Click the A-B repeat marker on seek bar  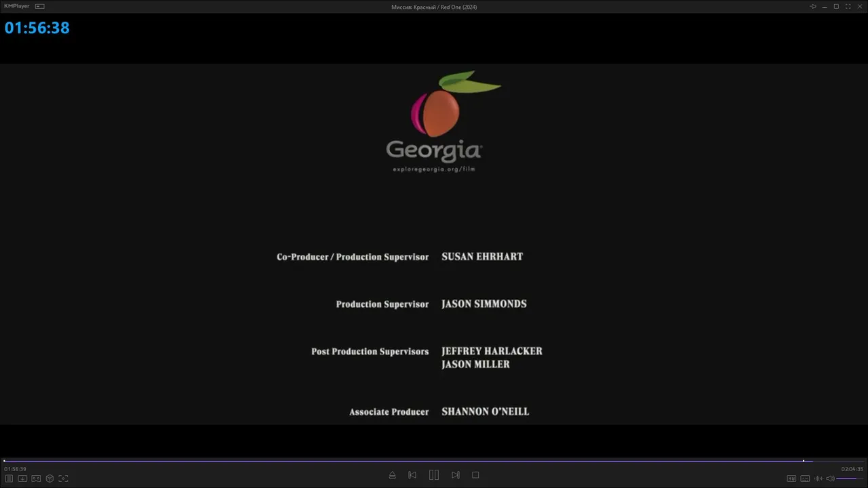tap(804, 461)
